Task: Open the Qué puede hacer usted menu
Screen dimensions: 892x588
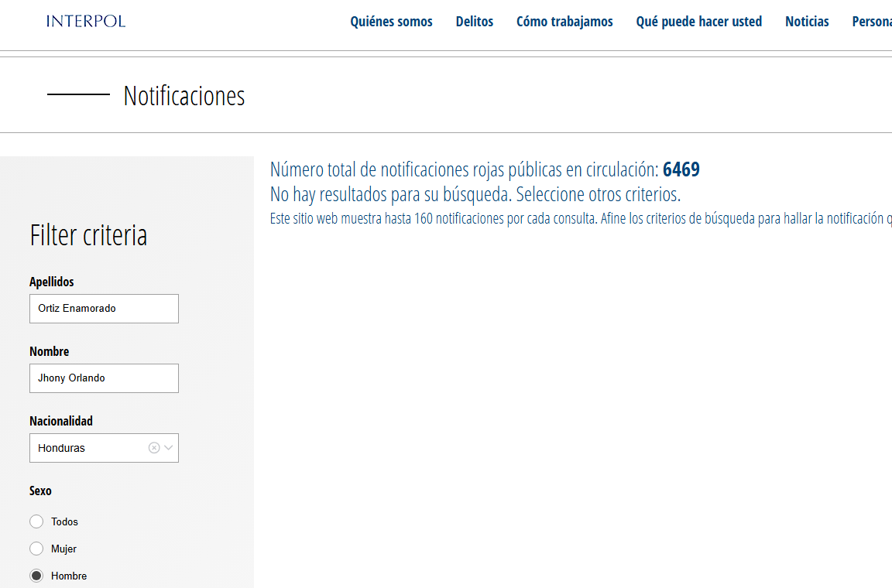Action: 698,22
